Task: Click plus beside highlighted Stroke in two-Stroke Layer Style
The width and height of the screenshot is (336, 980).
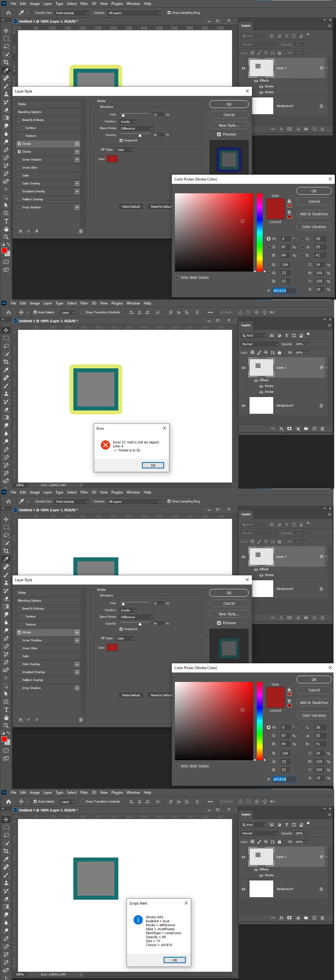Action: point(77,144)
